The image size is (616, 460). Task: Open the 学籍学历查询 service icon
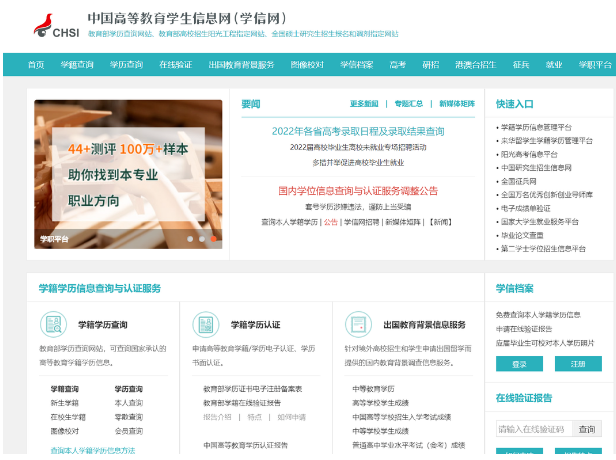point(53,324)
